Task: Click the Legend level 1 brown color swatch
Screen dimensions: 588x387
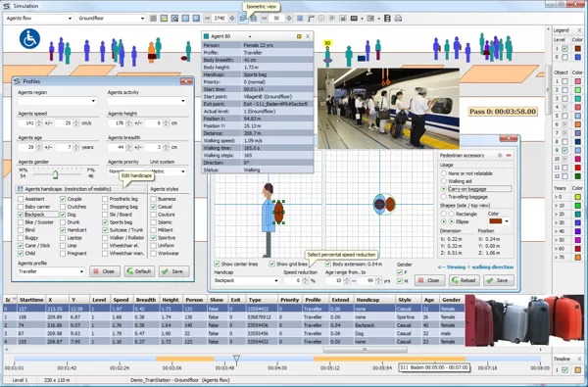Action: [577, 49]
